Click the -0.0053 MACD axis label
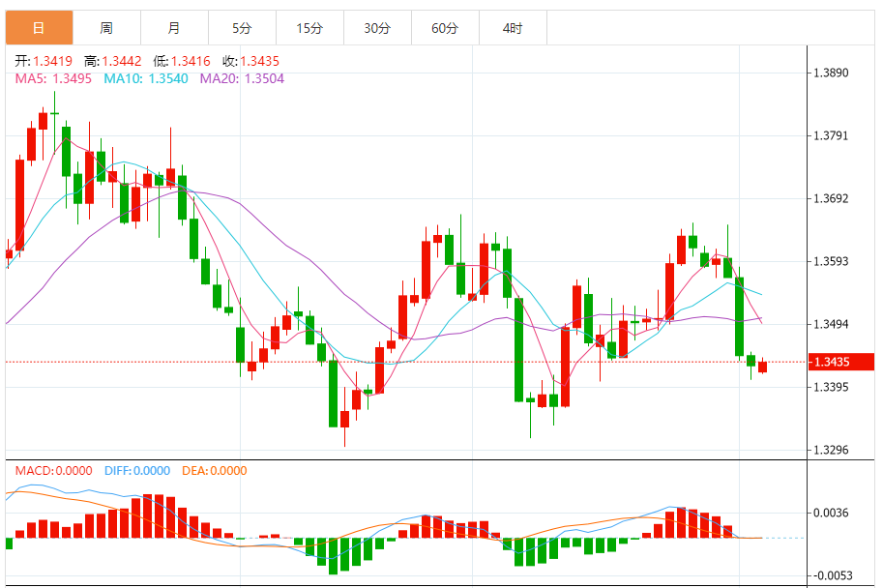The image size is (883, 588). [x=831, y=575]
